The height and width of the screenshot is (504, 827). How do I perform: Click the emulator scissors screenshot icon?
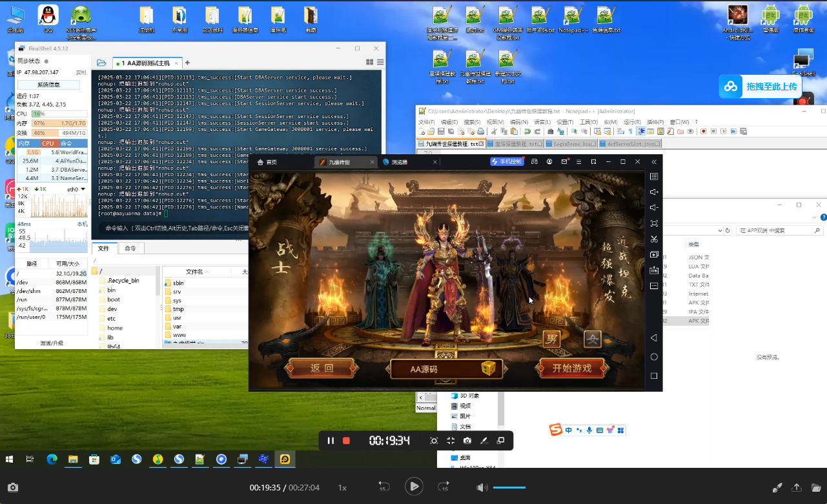(x=654, y=239)
